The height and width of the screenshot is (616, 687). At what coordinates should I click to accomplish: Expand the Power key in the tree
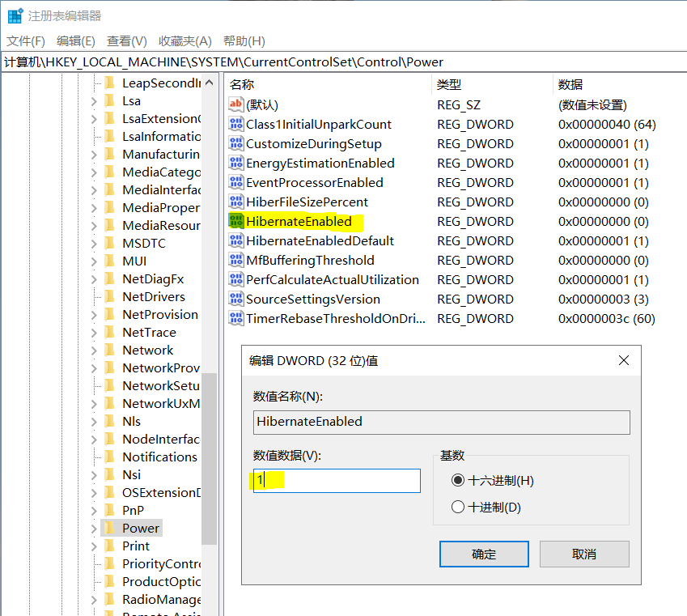click(94, 529)
